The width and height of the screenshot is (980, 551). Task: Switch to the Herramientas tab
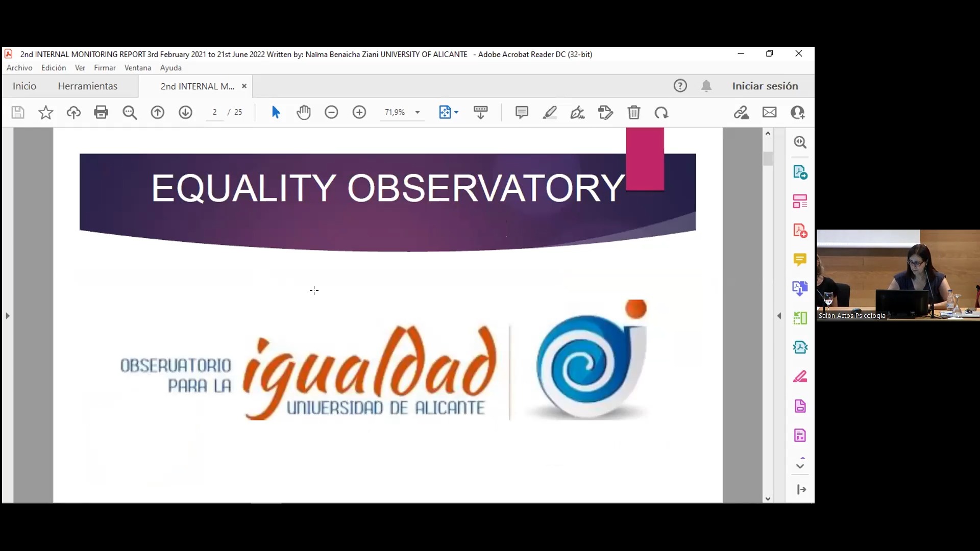pos(88,86)
